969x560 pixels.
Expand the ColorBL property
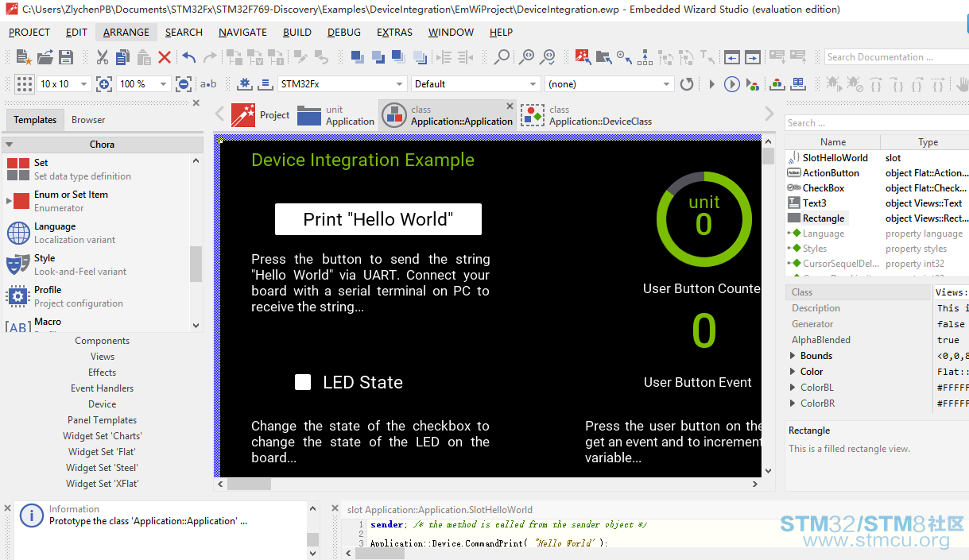pyautogui.click(x=793, y=388)
